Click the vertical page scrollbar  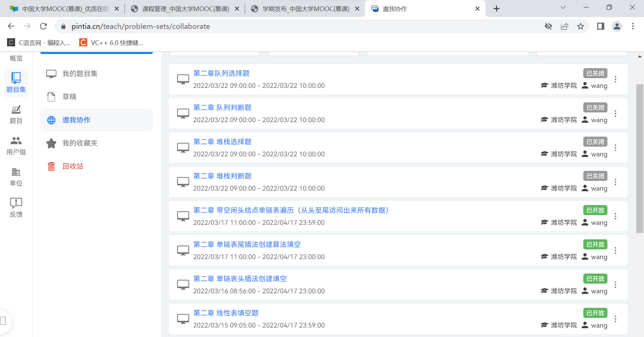point(640,158)
